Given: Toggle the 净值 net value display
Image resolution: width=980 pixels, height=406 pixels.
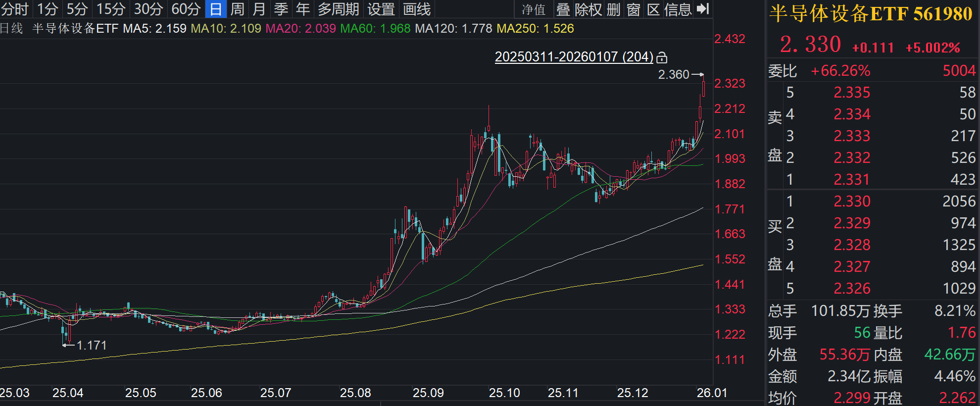Looking at the screenshot, I should [534, 9].
